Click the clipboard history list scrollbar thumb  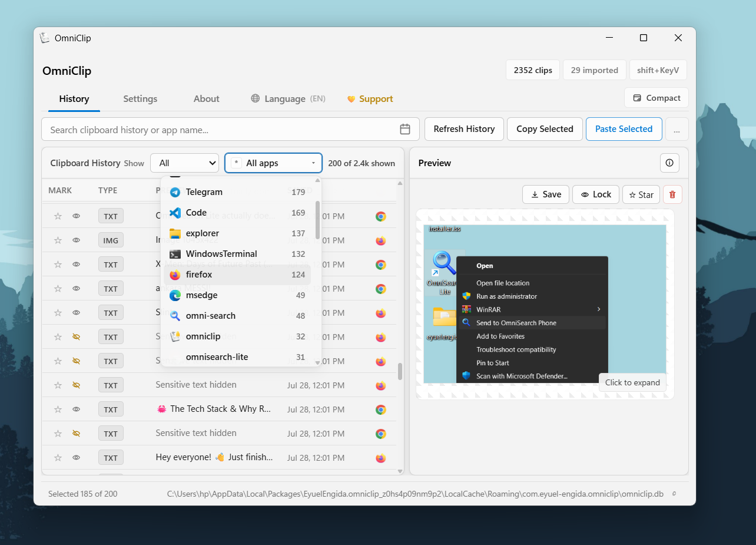pyautogui.click(x=400, y=371)
